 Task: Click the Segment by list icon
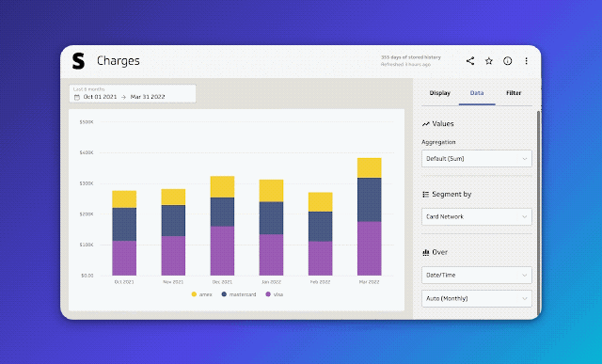(425, 195)
